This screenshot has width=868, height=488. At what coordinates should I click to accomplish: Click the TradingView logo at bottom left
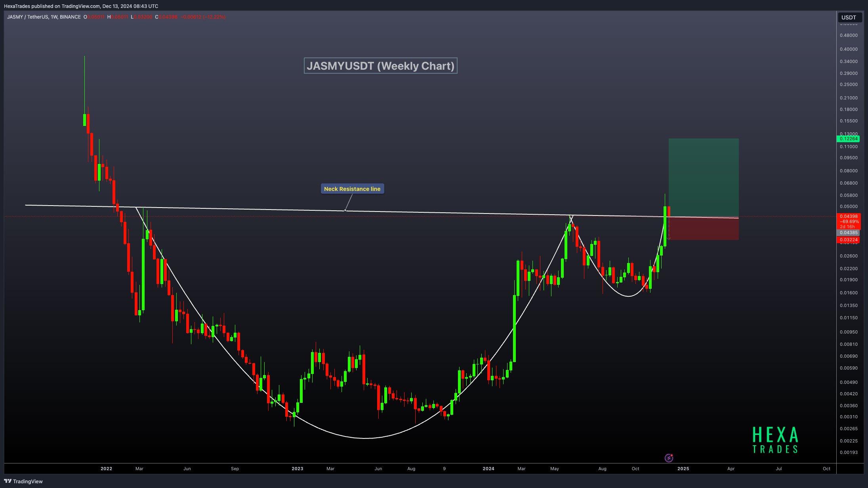(x=23, y=481)
